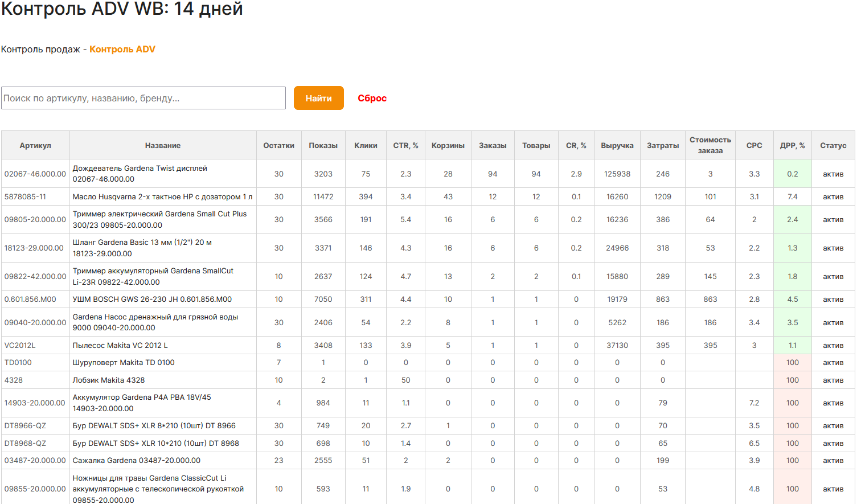Select article DT8966-QZ cell
The height and width of the screenshot is (504, 857).
click(35, 425)
